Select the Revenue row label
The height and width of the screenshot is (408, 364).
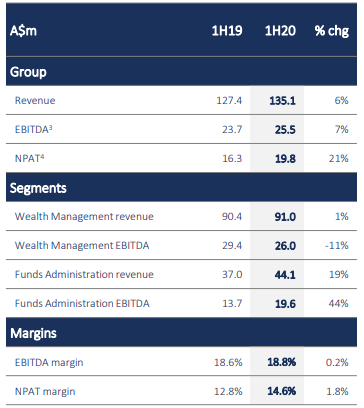click(35, 100)
